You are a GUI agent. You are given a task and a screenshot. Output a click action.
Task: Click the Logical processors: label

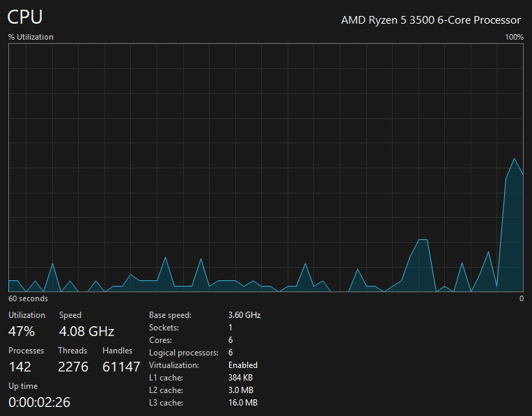click(x=184, y=353)
